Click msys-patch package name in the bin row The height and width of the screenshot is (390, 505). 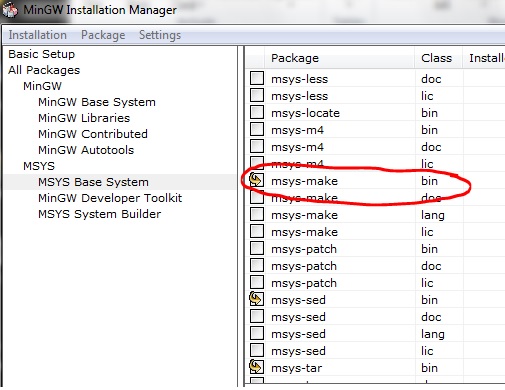(304, 249)
